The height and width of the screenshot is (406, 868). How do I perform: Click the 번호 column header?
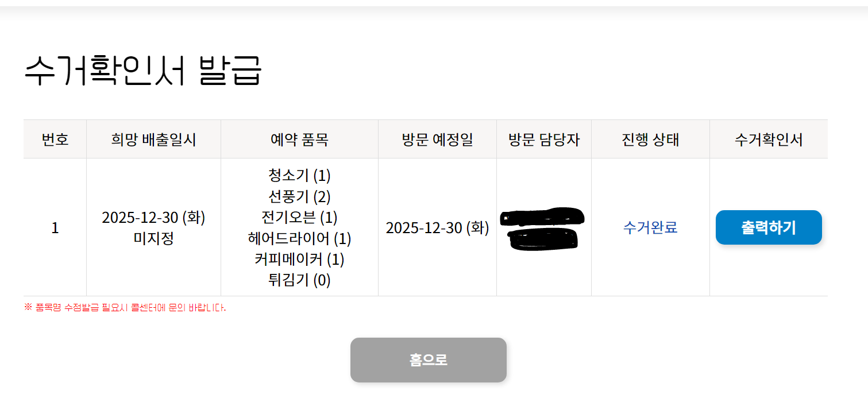55,140
